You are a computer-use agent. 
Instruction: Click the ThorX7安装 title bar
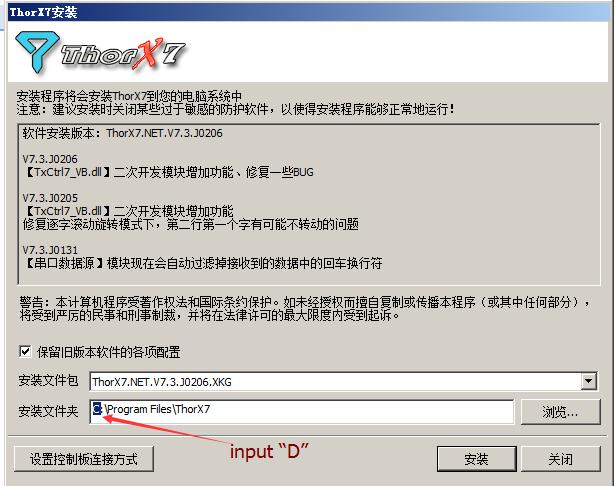coord(308,12)
